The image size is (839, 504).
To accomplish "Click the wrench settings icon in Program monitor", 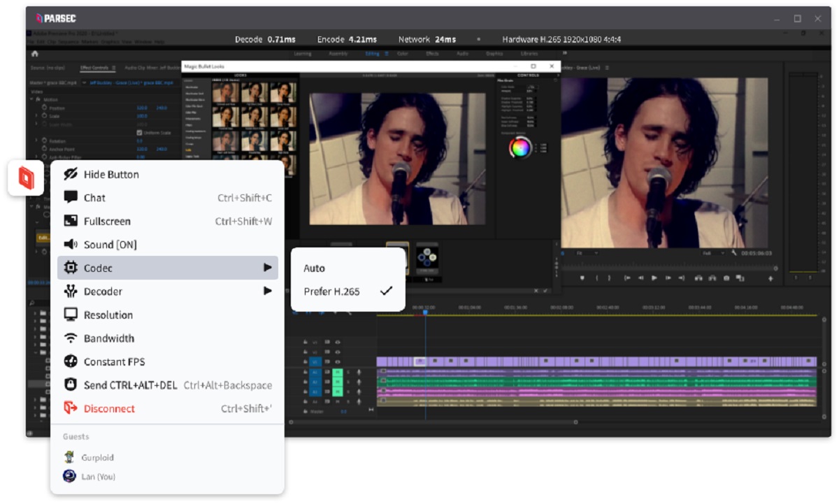I will pyautogui.click(x=734, y=252).
